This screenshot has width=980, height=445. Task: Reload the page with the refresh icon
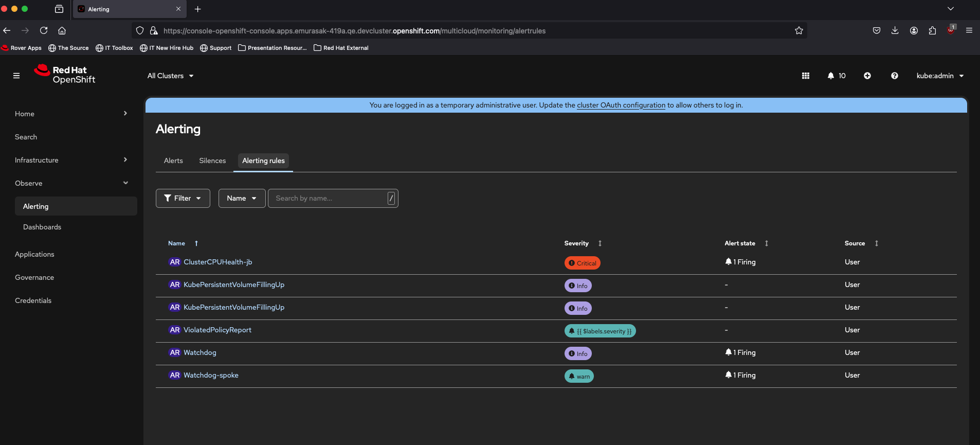point(44,30)
